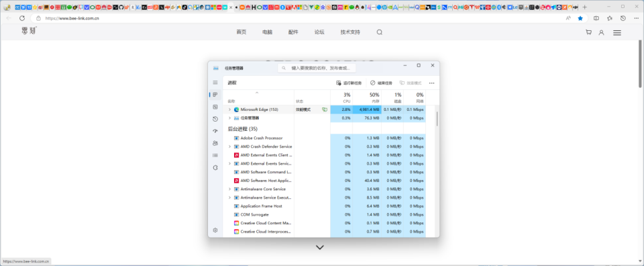This screenshot has width=644, height=266.
Task: Open 技术支持 in website navigation
Action: tap(350, 32)
